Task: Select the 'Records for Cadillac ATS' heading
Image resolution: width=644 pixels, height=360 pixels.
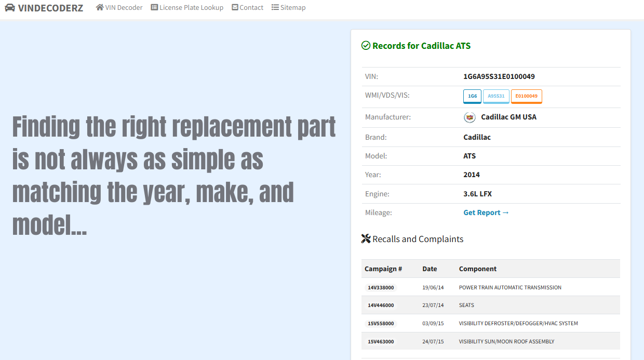Action: tap(421, 46)
